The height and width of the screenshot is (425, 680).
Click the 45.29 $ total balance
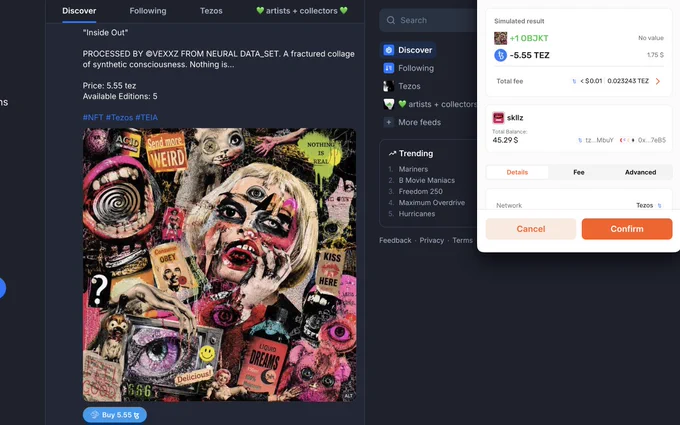click(x=505, y=140)
